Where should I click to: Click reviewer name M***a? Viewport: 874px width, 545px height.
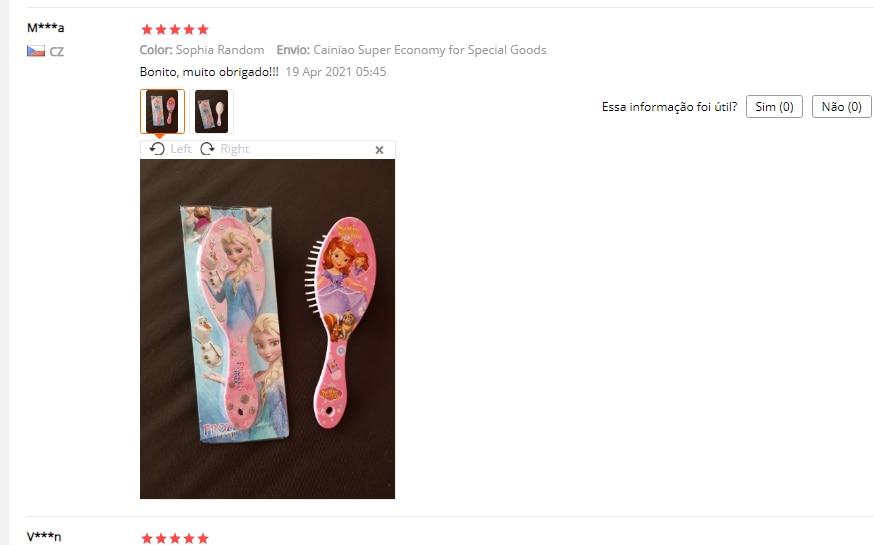pyautogui.click(x=46, y=27)
